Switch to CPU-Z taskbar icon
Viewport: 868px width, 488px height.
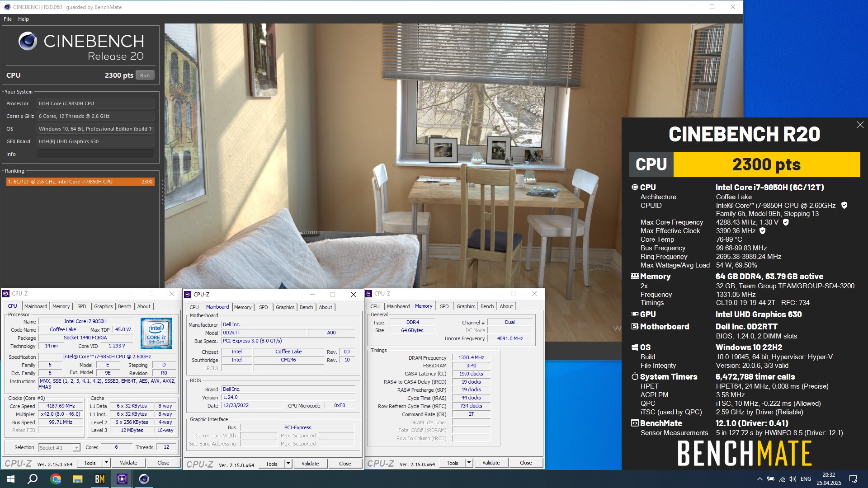[x=122, y=479]
